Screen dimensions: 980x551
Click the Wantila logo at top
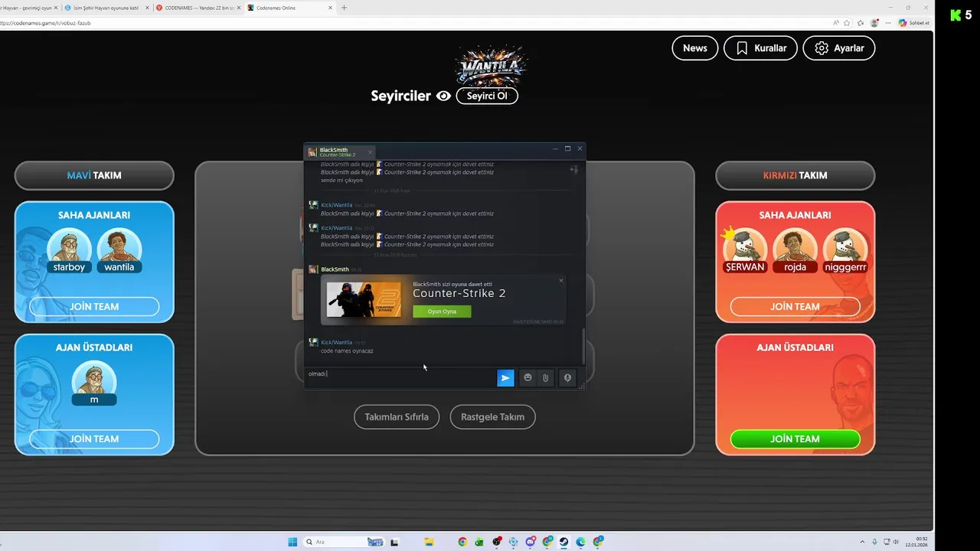[x=490, y=66]
